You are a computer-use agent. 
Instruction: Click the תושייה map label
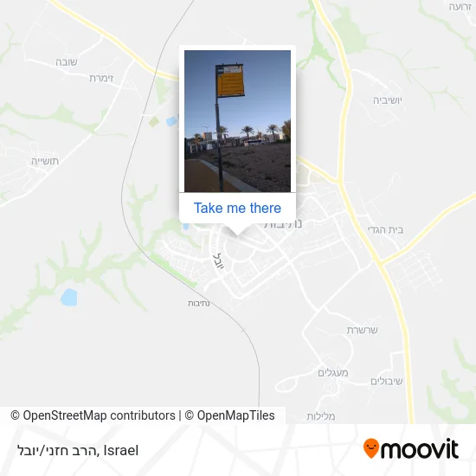[x=45, y=161]
